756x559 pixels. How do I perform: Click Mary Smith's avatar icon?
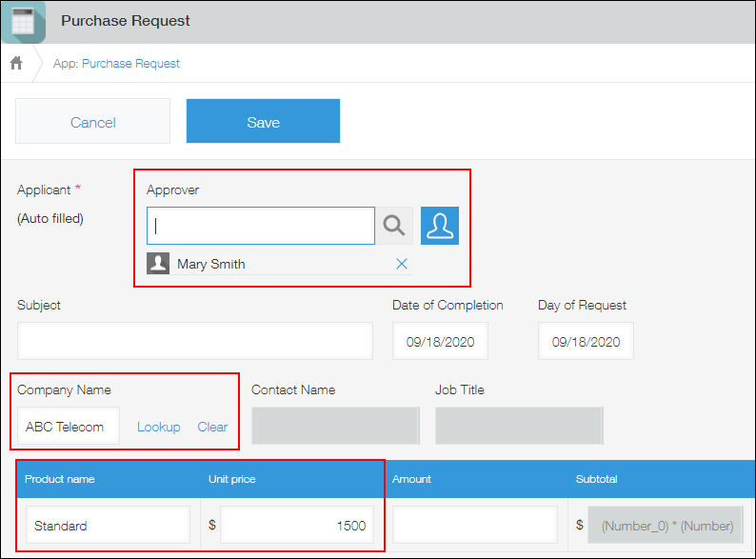[x=158, y=264]
